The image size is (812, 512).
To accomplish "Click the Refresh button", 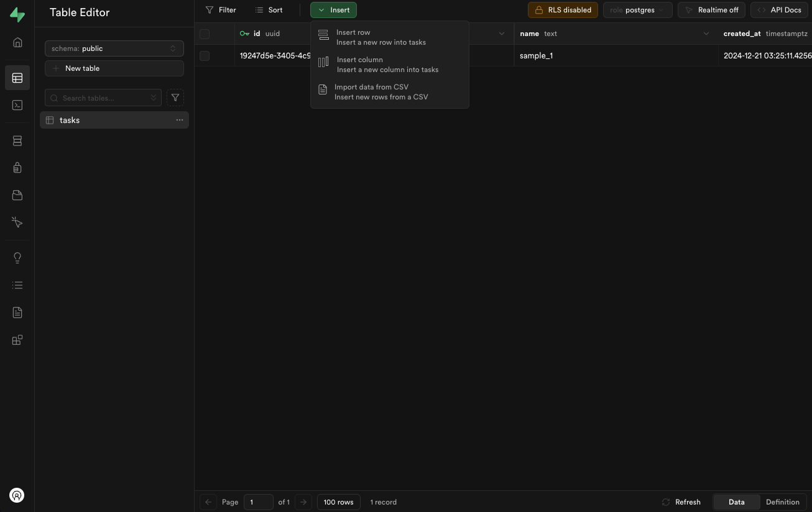I will (681, 502).
